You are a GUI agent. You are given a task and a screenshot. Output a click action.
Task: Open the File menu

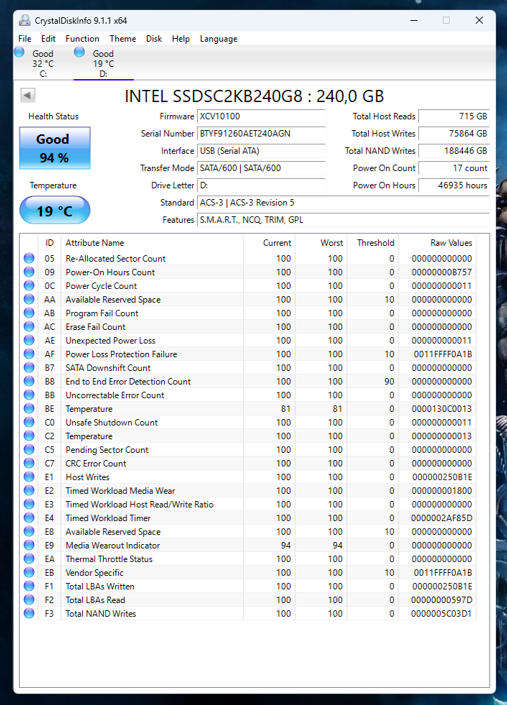25,39
